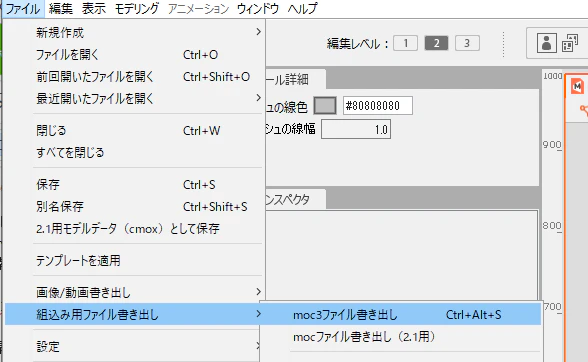Click the layout panels toolbar icon

point(570,43)
